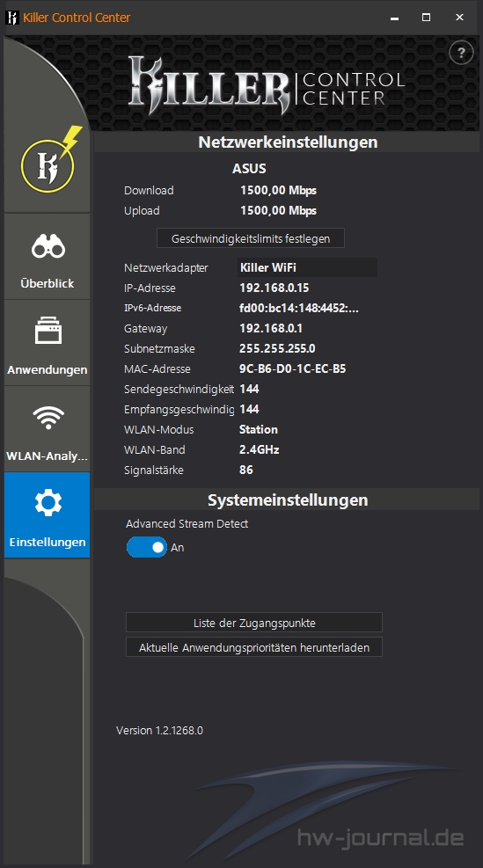Click the subnet mask 255.255.255.0
The height and width of the screenshot is (868, 483).
pos(277,349)
